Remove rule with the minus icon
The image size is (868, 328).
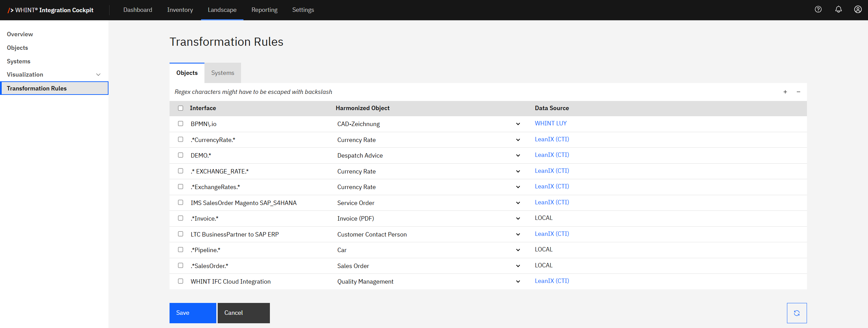click(798, 92)
